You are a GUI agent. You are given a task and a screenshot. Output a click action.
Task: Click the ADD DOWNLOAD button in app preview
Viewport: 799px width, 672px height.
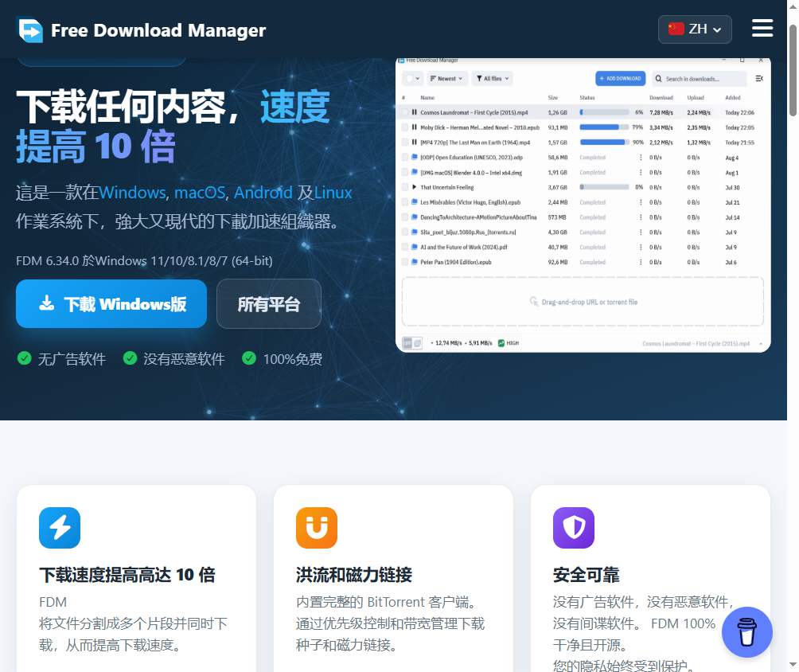point(621,79)
